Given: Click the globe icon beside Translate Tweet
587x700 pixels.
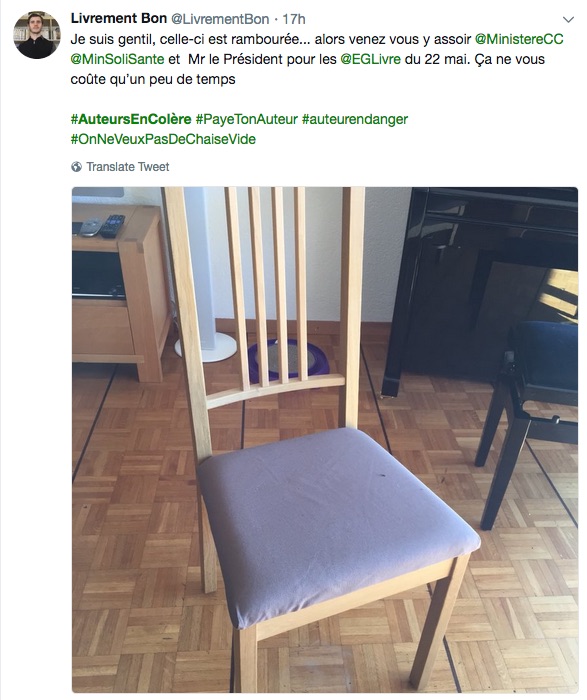Looking at the screenshot, I should pos(76,167).
